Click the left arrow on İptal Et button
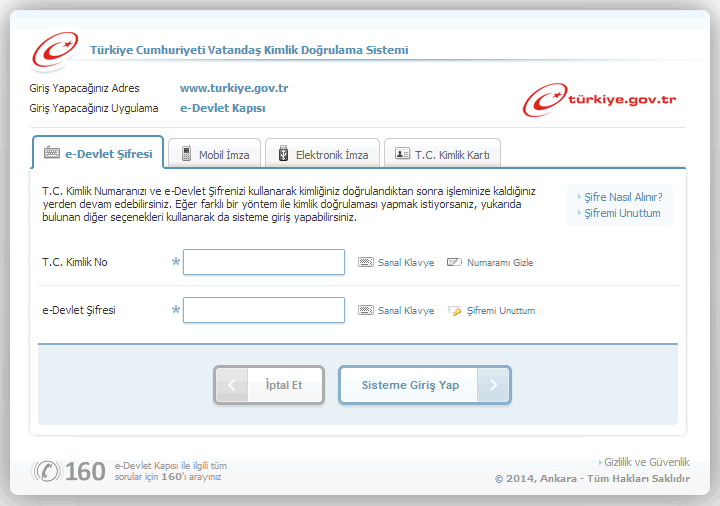 pyautogui.click(x=232, y=385)
